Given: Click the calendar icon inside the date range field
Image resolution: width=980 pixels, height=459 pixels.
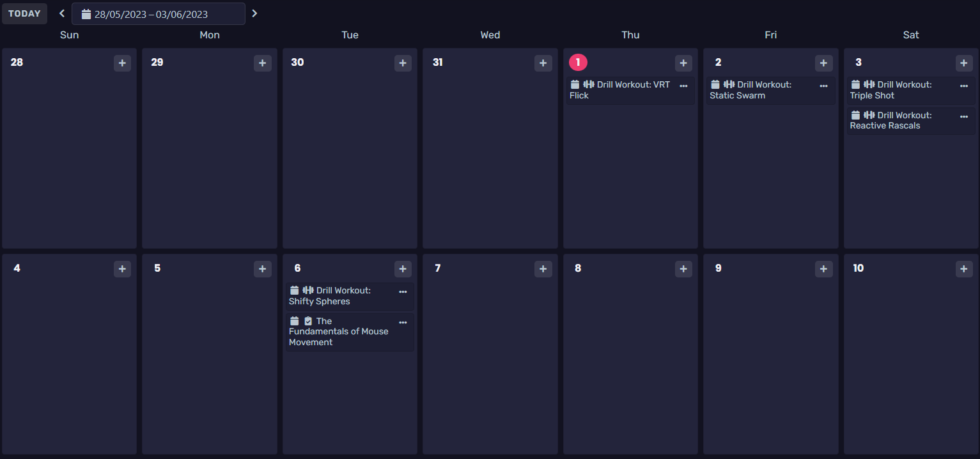Looking at the screenshot, I should coord(86,13).
